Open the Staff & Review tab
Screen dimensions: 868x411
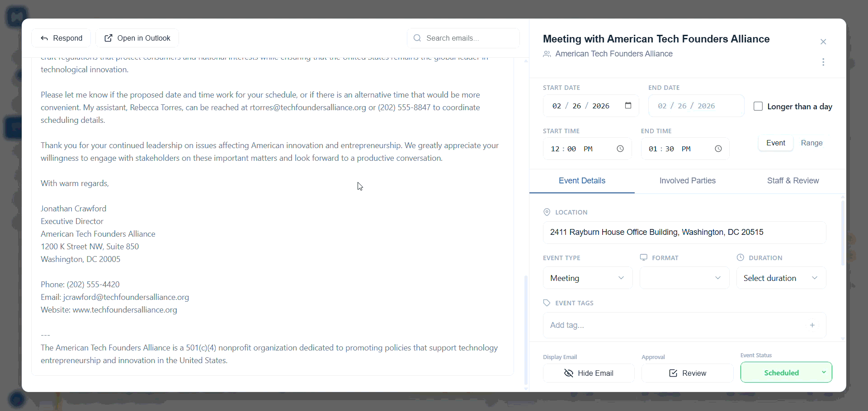pos(793,181)
